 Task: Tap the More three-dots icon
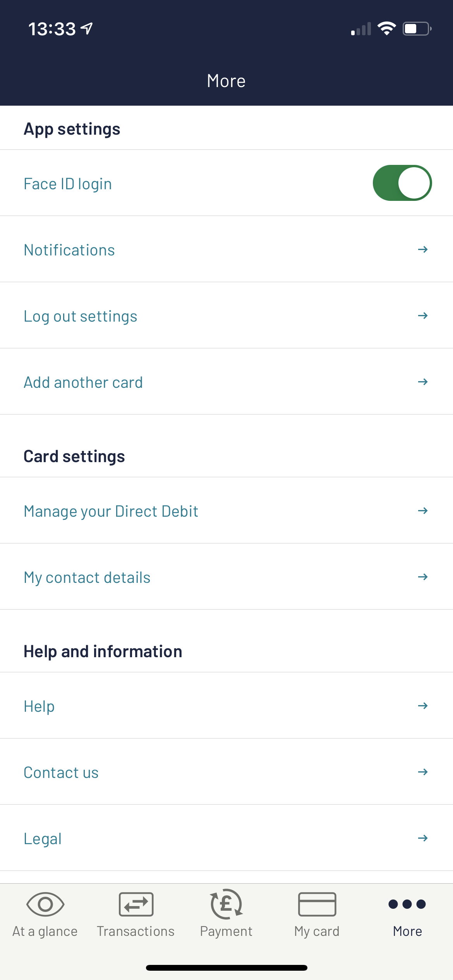pyautogui.click(x=407, y=904)
